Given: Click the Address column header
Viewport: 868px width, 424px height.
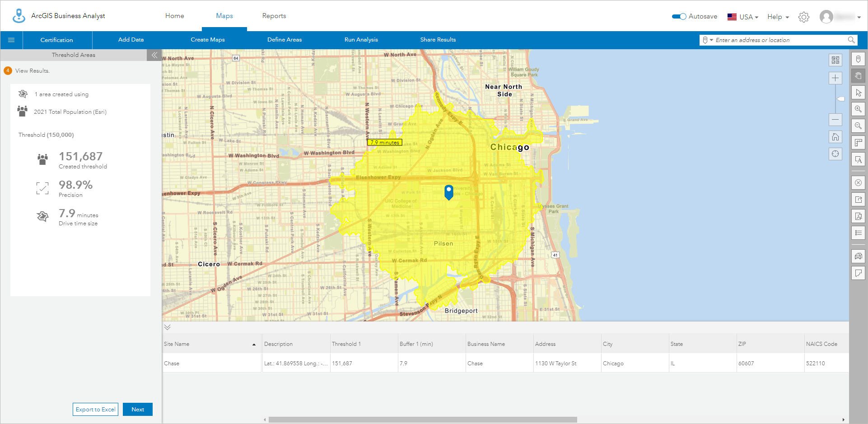Looking at the screenshot, I should 567,344.
